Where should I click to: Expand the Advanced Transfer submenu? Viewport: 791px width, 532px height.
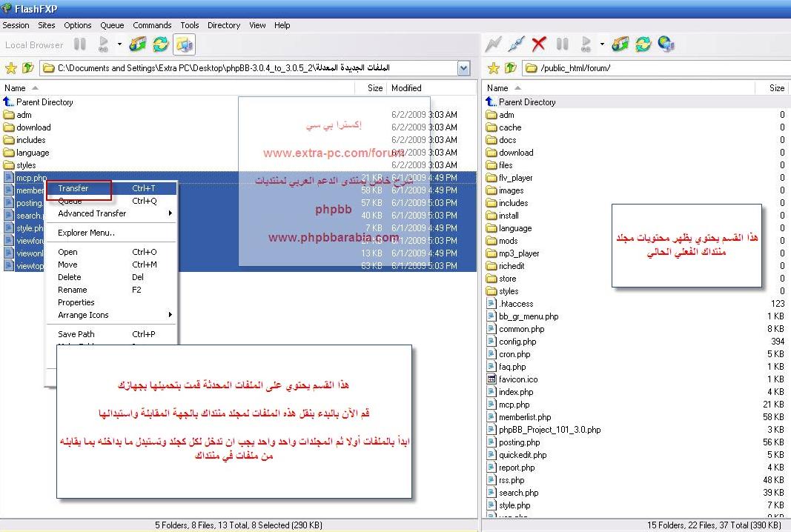point(111,213)
